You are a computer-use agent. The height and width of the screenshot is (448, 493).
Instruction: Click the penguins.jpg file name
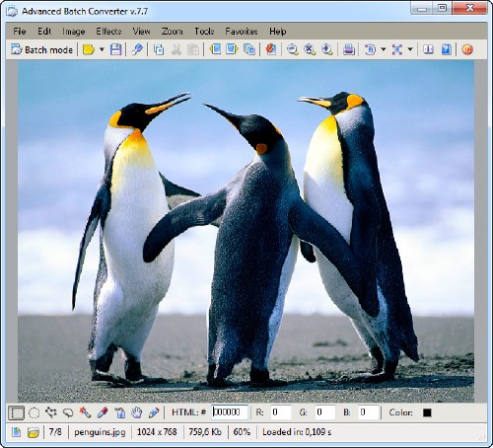[100, 432]
